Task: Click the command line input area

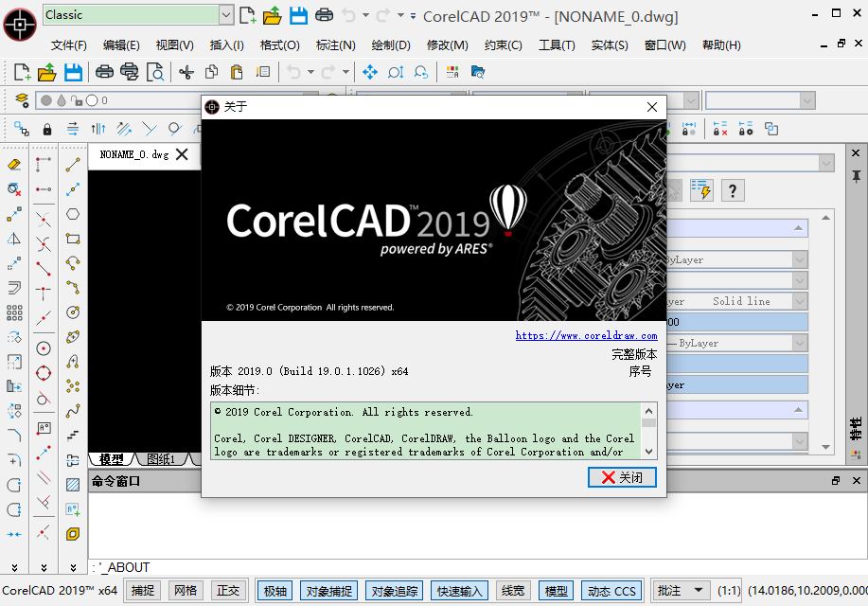Action: coord(476,567)
